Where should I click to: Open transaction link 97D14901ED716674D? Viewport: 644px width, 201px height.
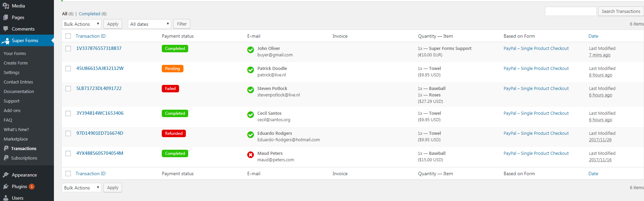100,133
